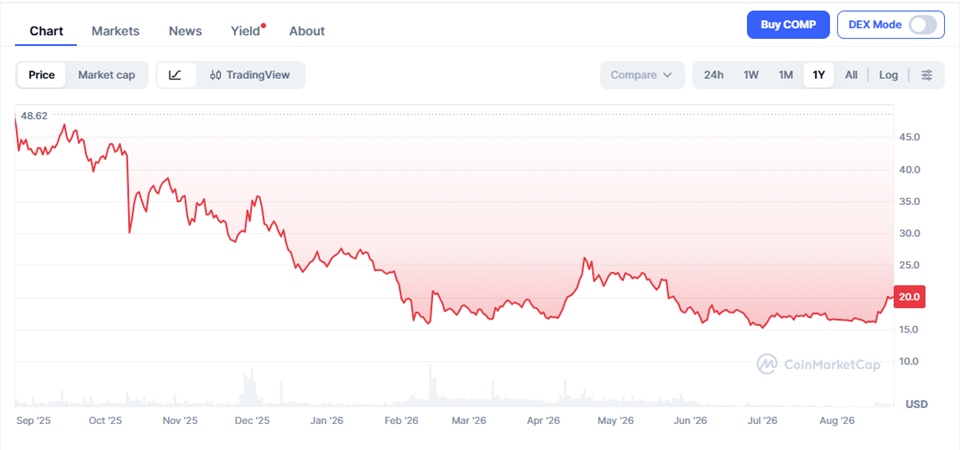Click the Buy COMP button
960x450 pixels.
788,24
